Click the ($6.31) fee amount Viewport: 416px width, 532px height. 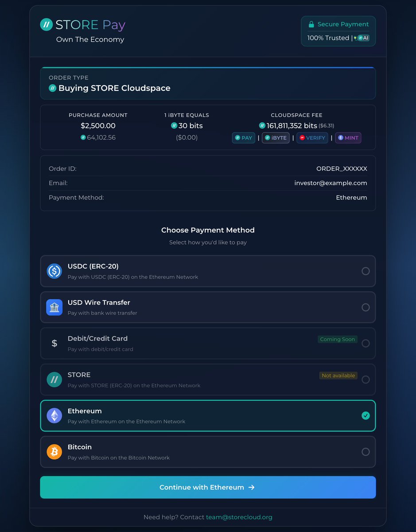point(327,126)
